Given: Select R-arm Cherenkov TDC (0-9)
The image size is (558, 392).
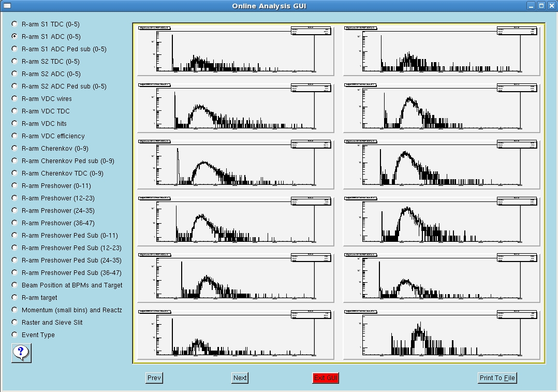Looking at the screenshot, I should (x=57, y=173).
